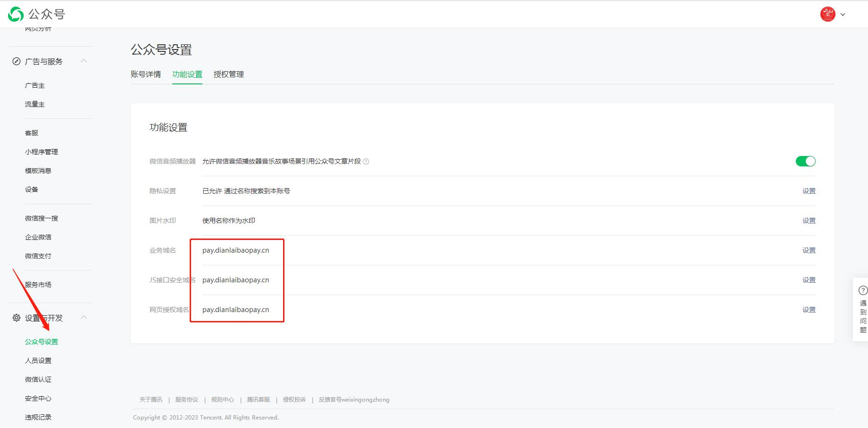Collapse the 设置与开发 section chevron
Screen dimensions: 868x428
coord(84,317)
